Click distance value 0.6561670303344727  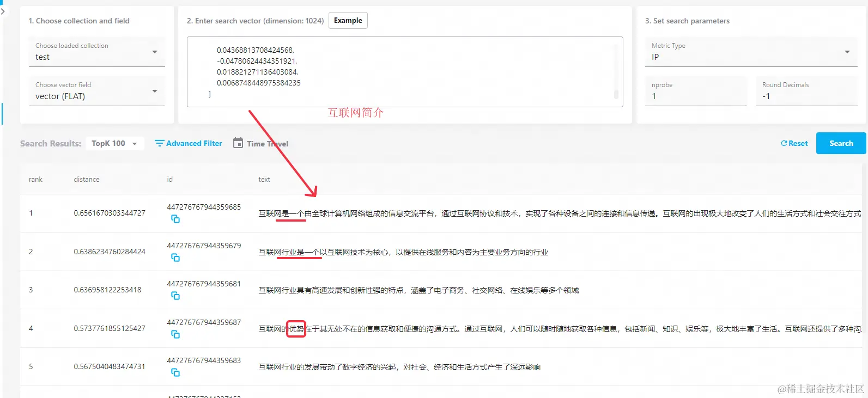[110, 213]
